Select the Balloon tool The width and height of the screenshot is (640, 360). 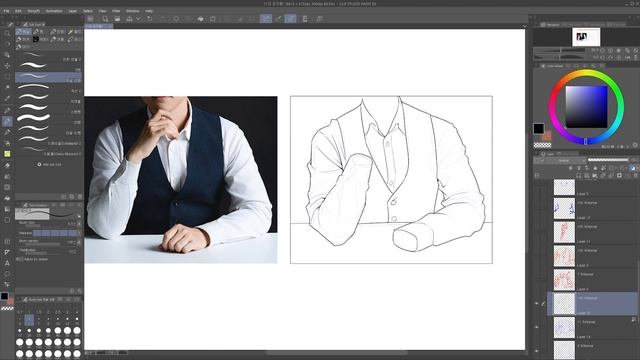(7, 274)
